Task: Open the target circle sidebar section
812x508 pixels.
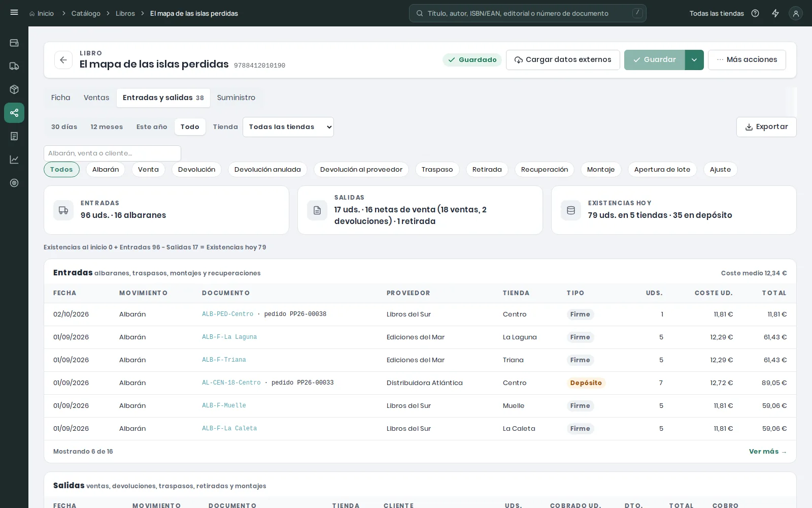Action: [14, 183]
